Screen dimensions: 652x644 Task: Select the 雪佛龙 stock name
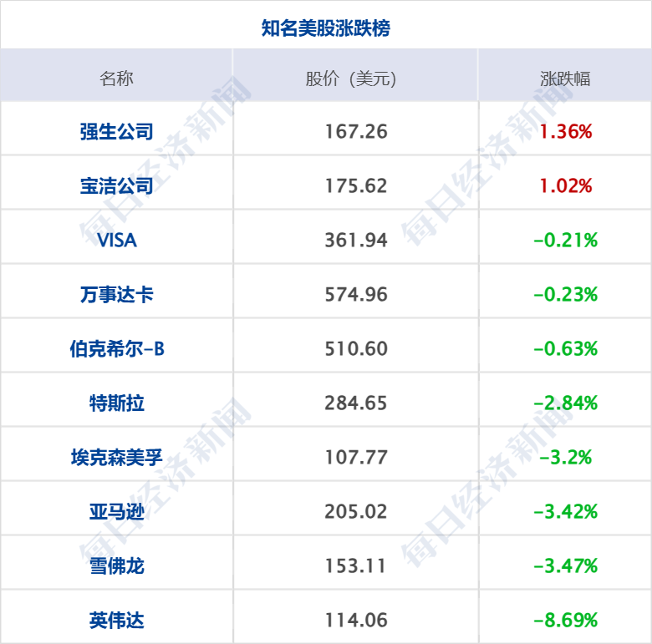pyautogui.click(x=116, y=565)
